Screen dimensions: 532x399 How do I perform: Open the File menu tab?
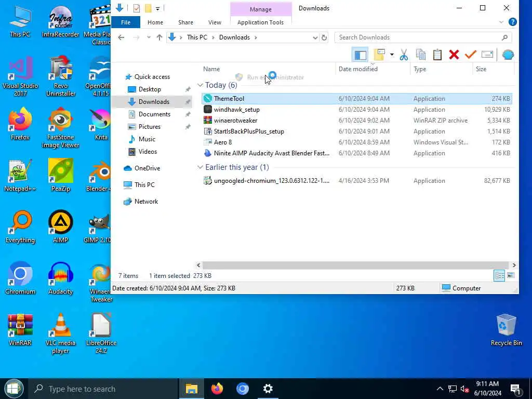(126, 22)
